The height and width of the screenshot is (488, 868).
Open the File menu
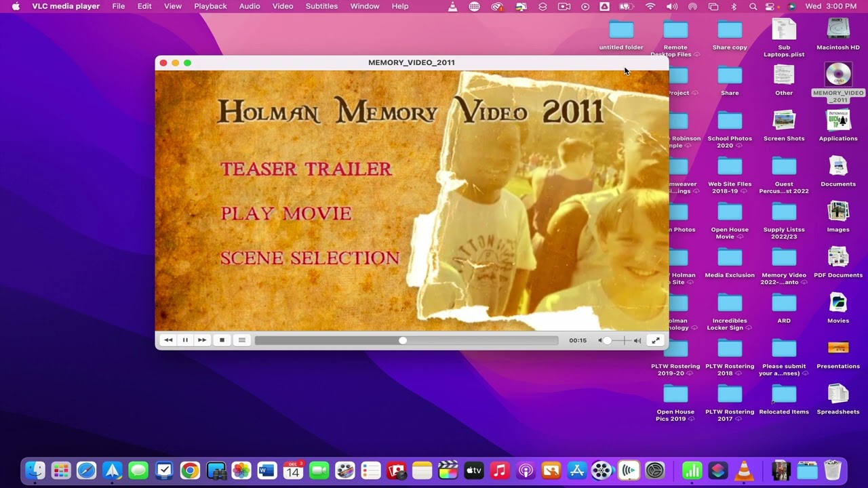[119, 6]
